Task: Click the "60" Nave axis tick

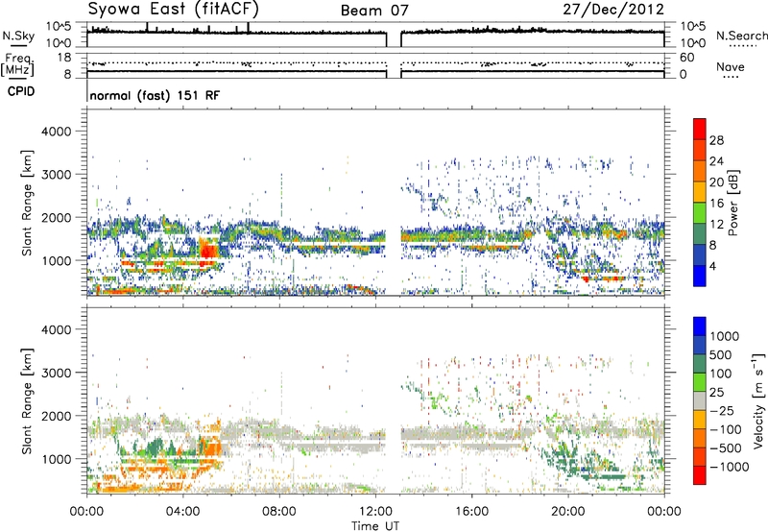Action: [686, 58]
